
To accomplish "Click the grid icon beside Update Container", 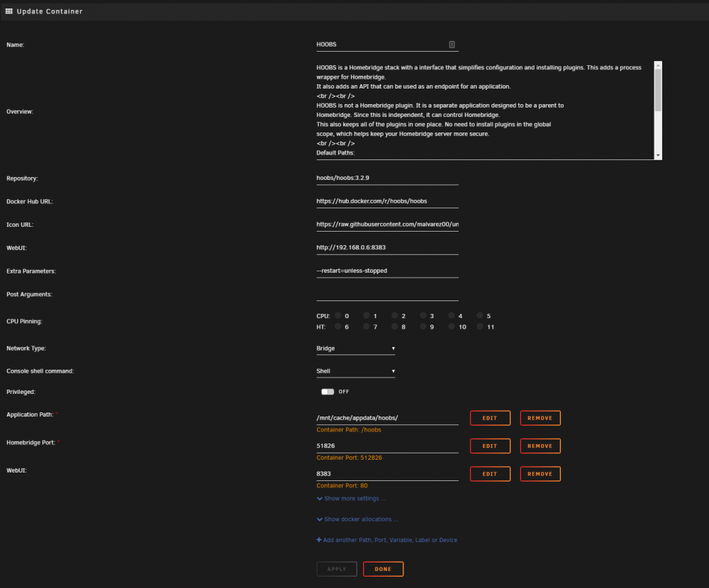I will point(9,11).
